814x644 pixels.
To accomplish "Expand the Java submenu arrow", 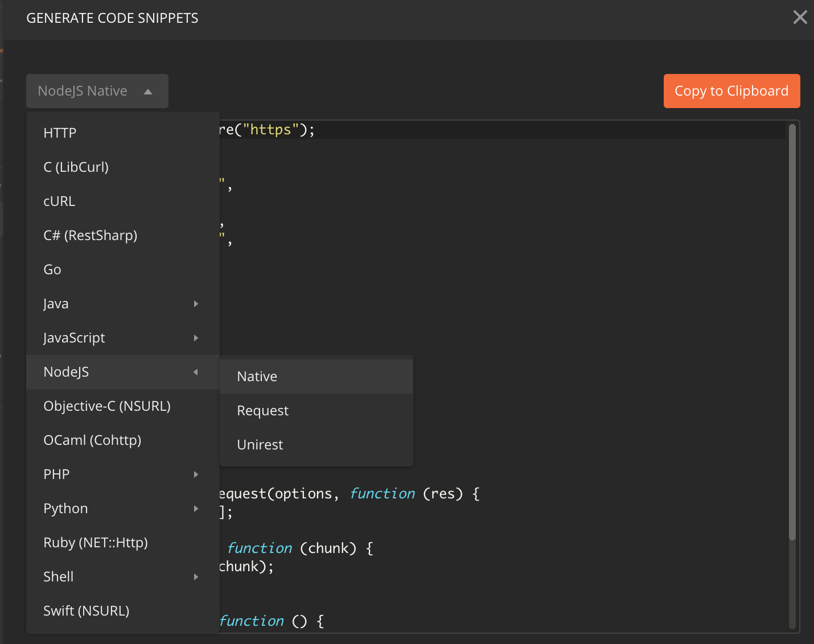I will [x=196, y=304].
